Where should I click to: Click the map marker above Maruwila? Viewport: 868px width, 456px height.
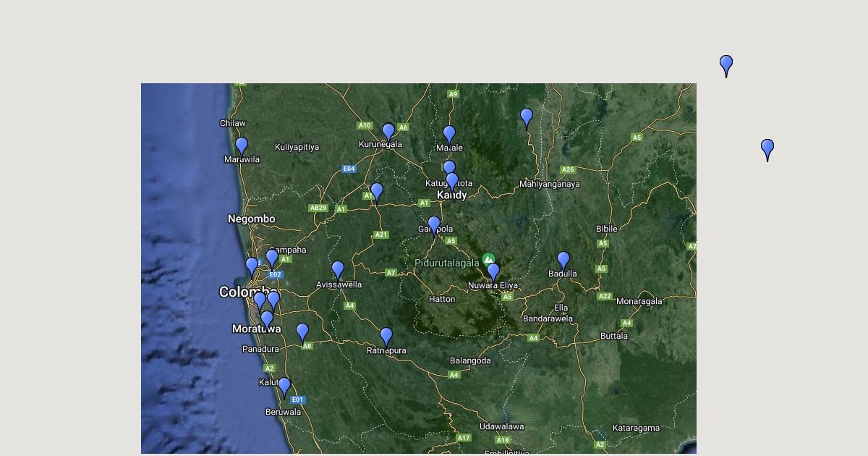(x=242, y=146)
